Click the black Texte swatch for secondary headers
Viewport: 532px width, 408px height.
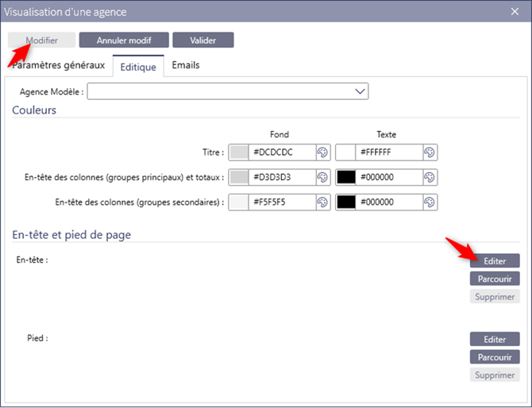345,202
